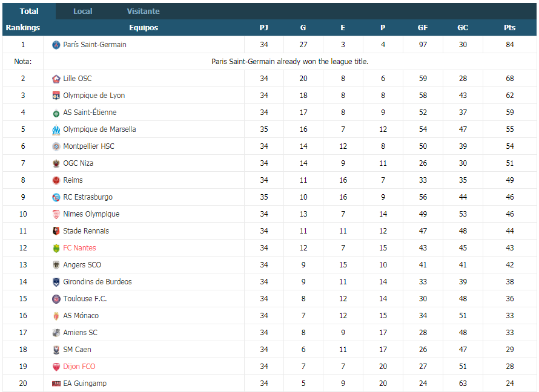Click the Pts column header
This screenshot has width=539, height=392.
[x=509, y=27]
